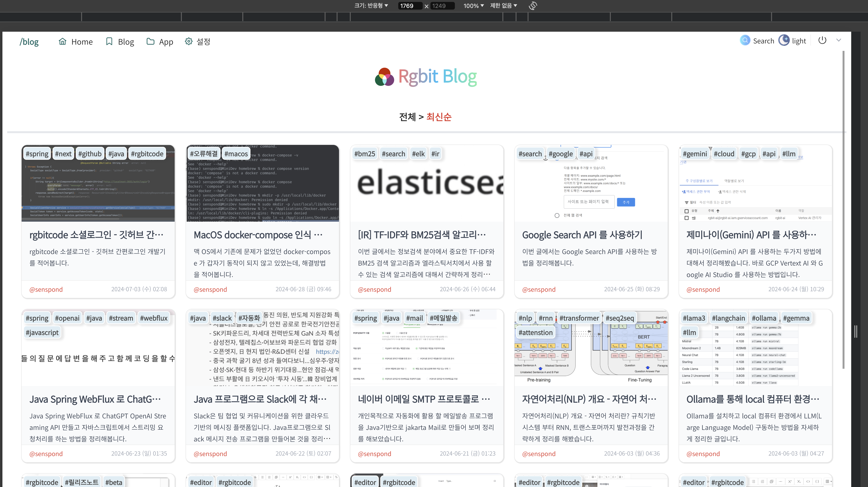Open post titled Google Search API 를 사용하기

tap(582, 235)
